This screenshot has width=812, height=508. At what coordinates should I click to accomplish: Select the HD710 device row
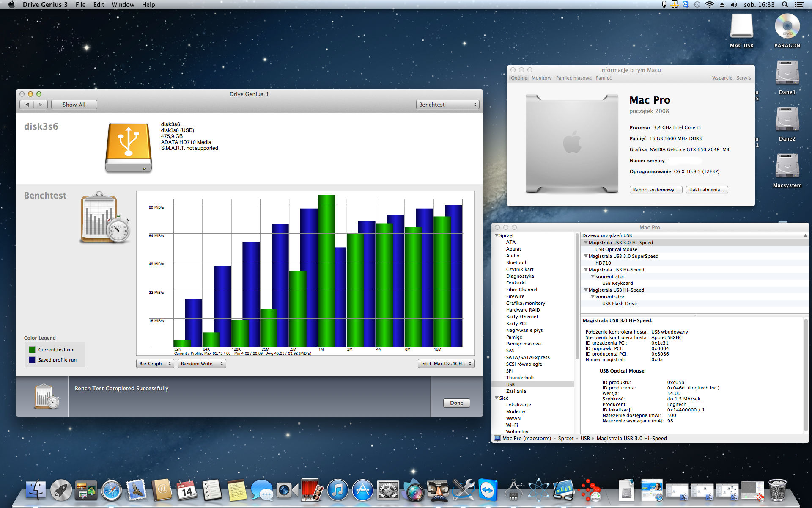(694, 263)
